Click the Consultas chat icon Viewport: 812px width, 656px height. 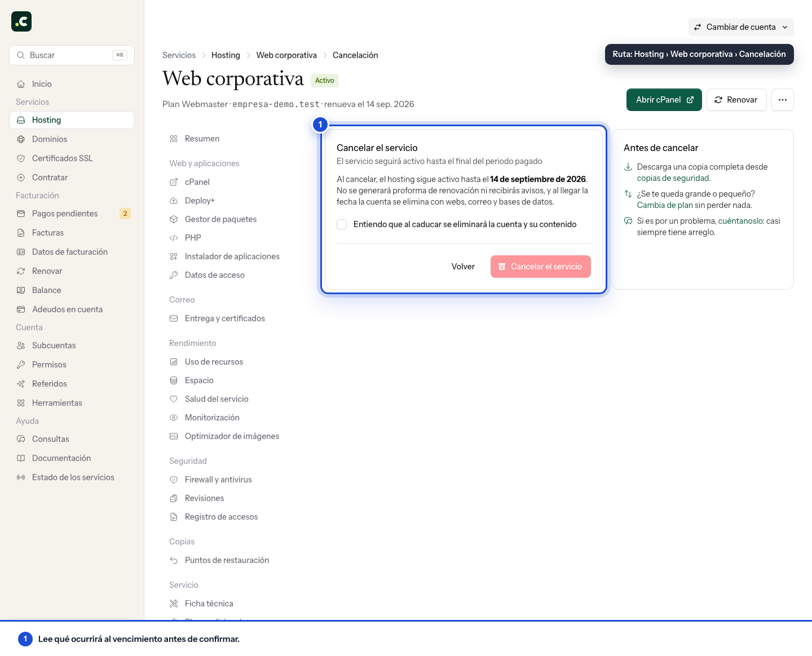pyautogui.click(x=21, y=439)
